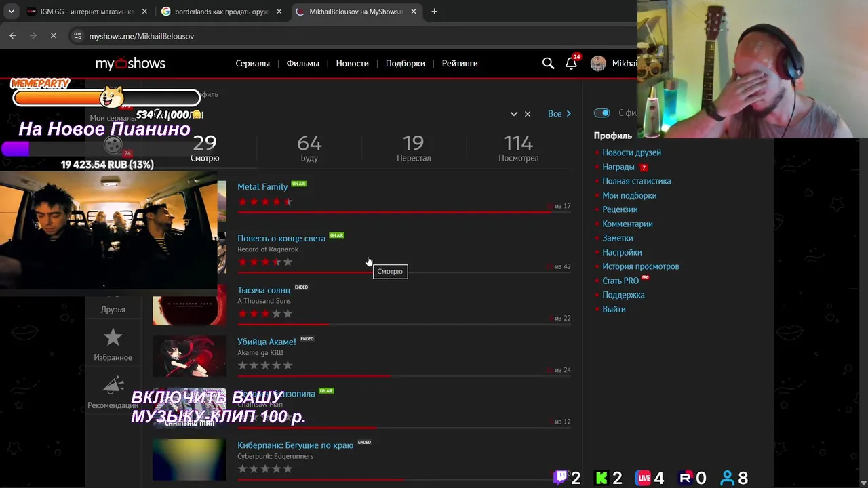Rate Повесть о конце света five stars
Image resolution: width=868 pixels, height=488 pixels.
pyautogui.click(x=288, y=262)
